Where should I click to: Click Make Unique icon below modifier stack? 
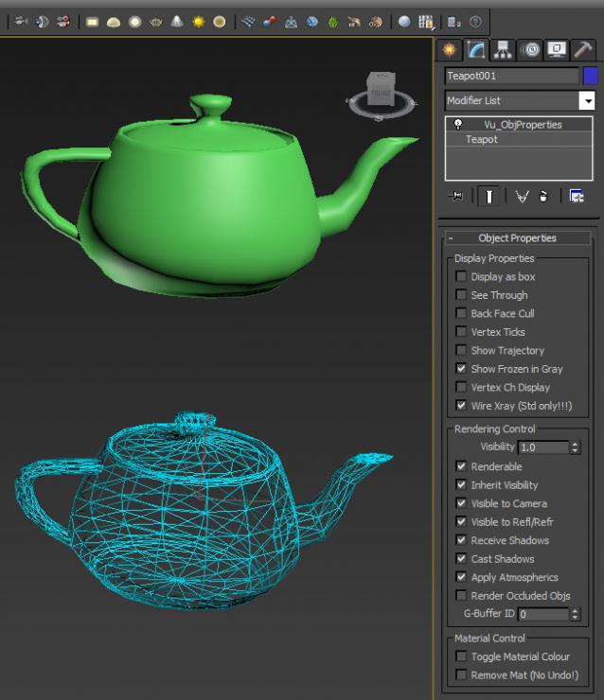click(x=522, y=196)
